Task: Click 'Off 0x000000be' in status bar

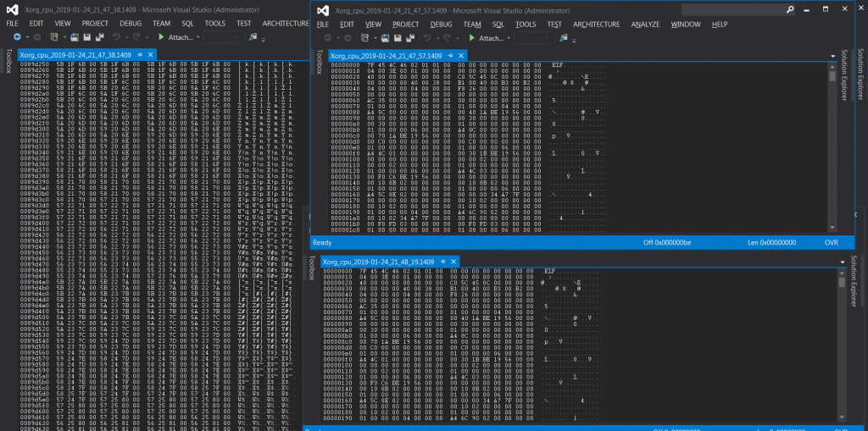Action: click(x=666, y=242)
